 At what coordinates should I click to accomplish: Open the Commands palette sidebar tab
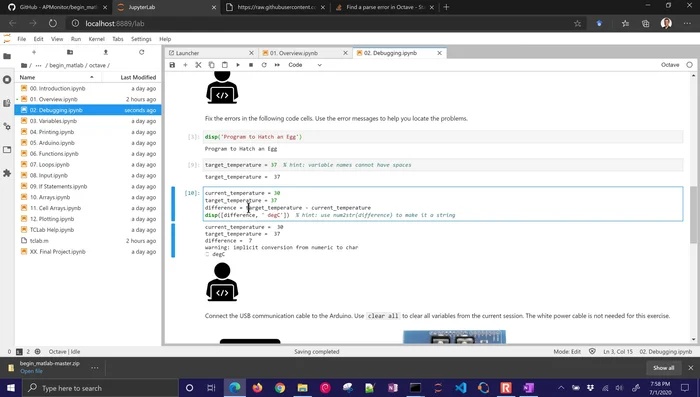(7, 103)
